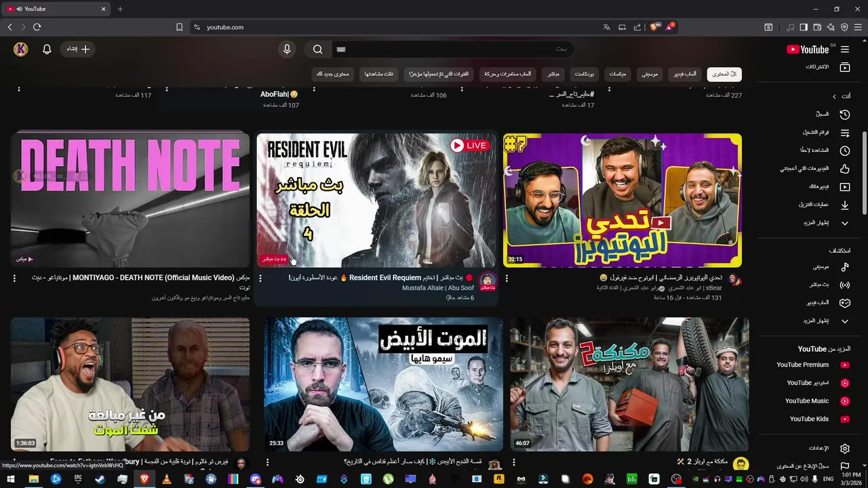868x488 pixels.
Task: Select 'Mixes' (ميكسات) filter chip
Action: click(x=616, y=74)
